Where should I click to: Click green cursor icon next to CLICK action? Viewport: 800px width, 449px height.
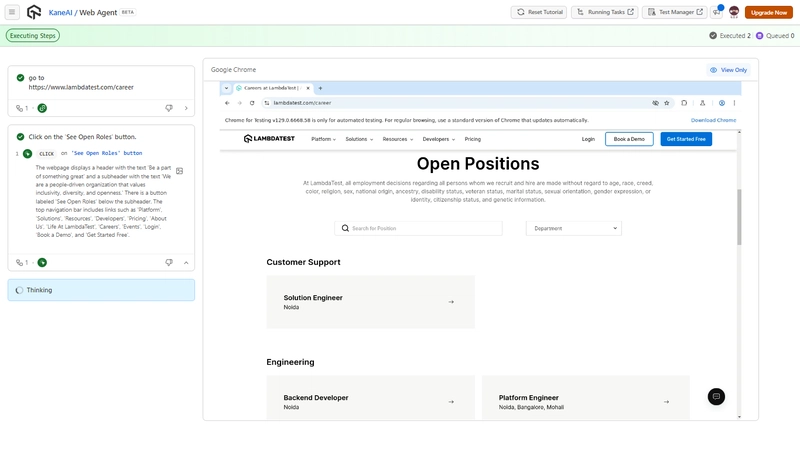coord(28,154)
